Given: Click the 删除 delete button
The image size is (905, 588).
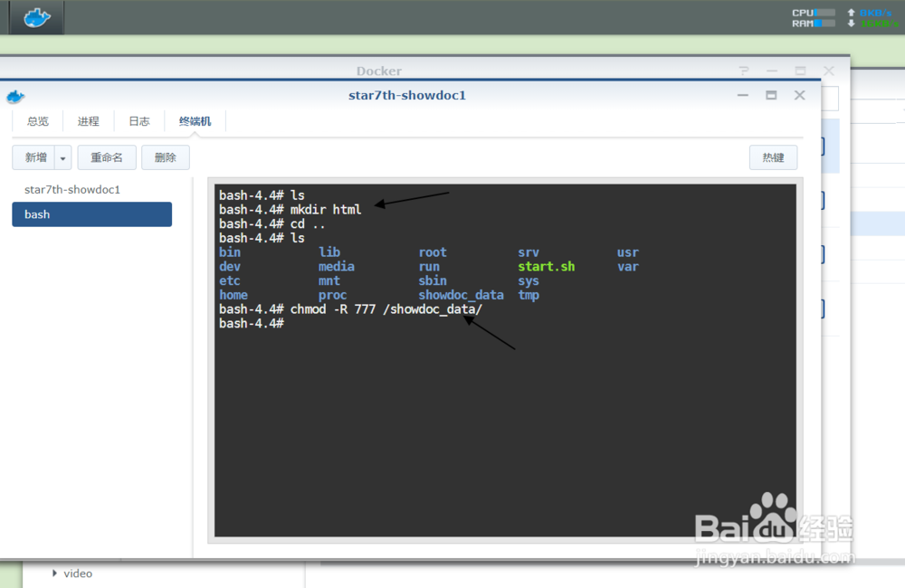Looking at the screenshot, I should pos(166,157).
